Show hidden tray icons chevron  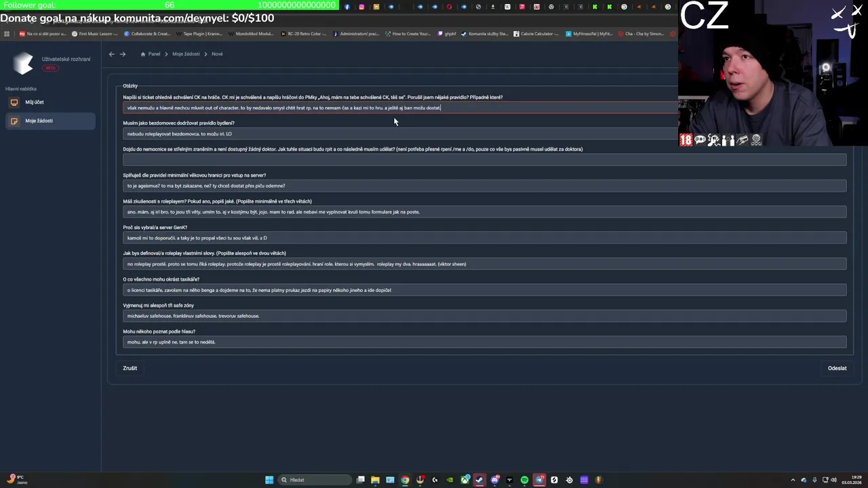tap(793, 480)
